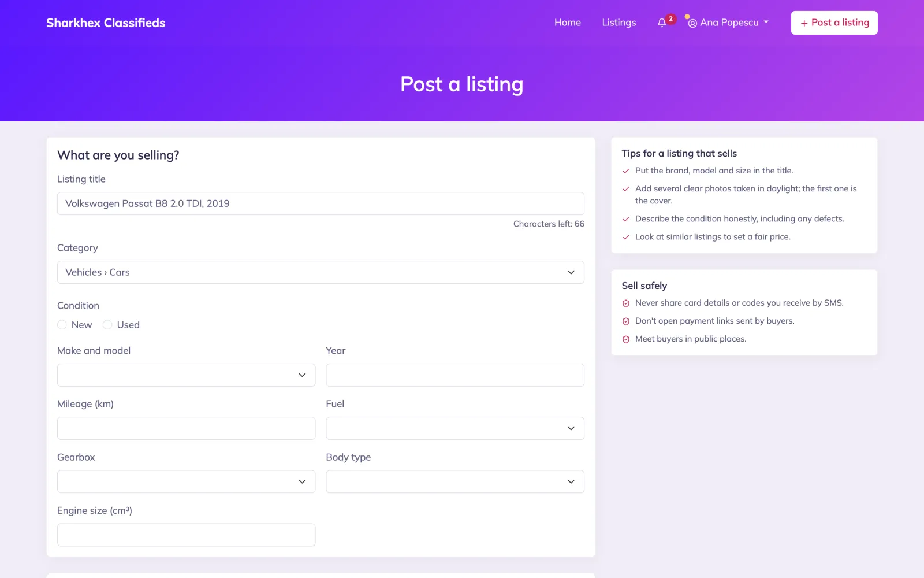Click the checkmark beside the fair price tip
Viewport: 924px width, 578px height.
click(x=626, y=237)
